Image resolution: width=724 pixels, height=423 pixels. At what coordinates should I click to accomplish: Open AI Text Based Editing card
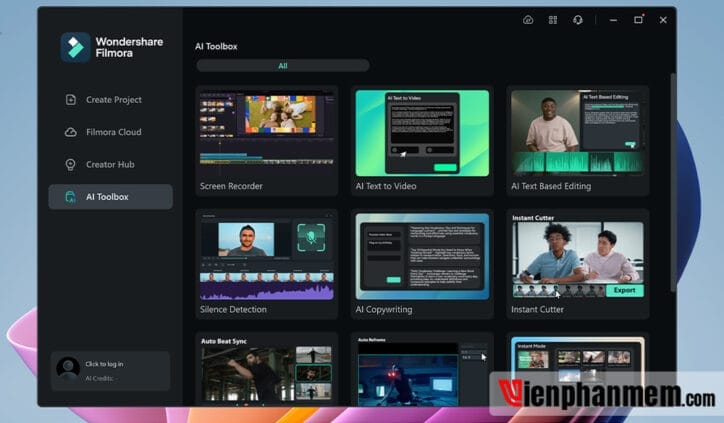coord(578,141)
